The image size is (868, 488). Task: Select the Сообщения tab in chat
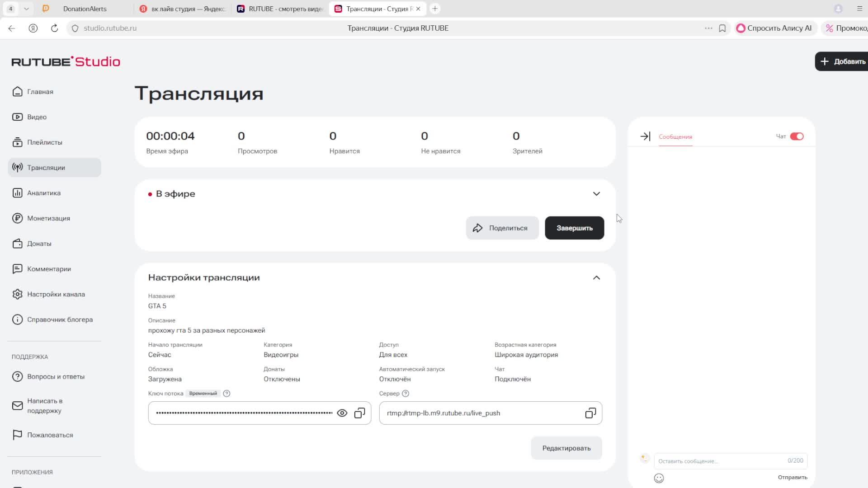pyautogui.click(x=675, y=137)
